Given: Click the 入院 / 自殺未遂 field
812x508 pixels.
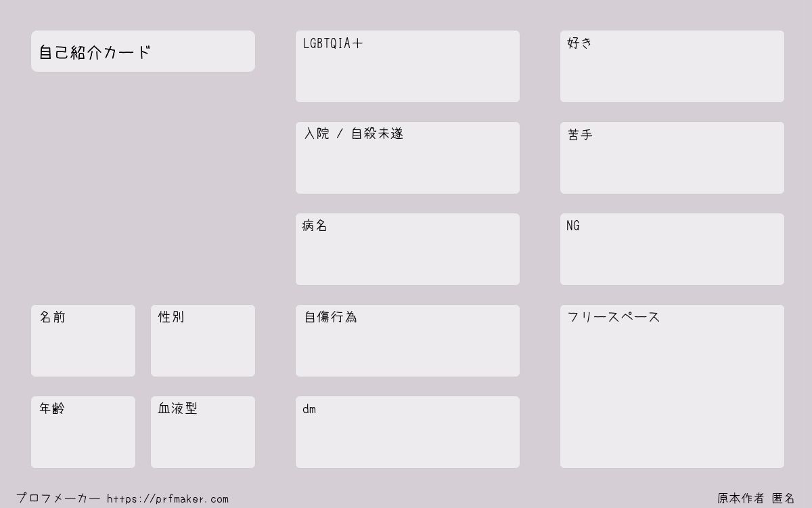Looking at the screenshot, I should pos(407,158).
